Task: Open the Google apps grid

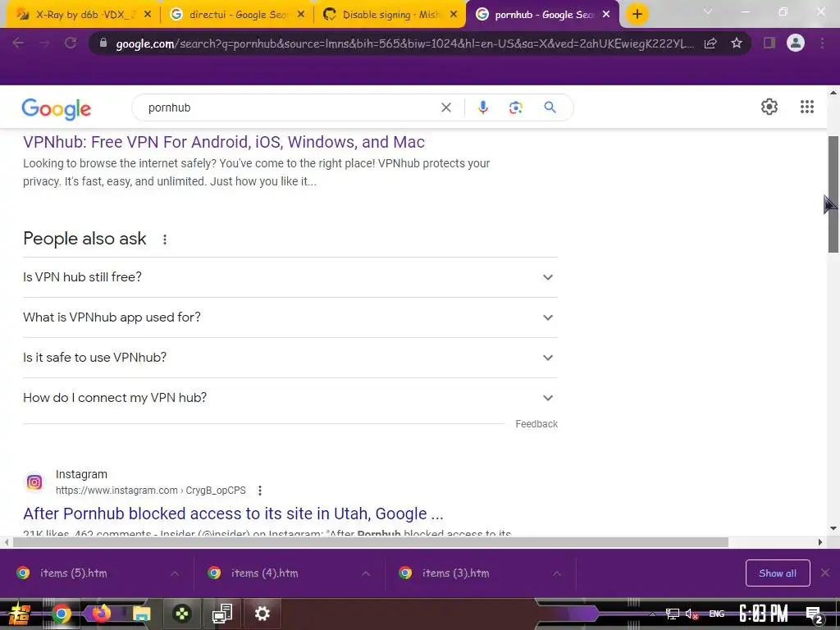Action: point(807,107)
